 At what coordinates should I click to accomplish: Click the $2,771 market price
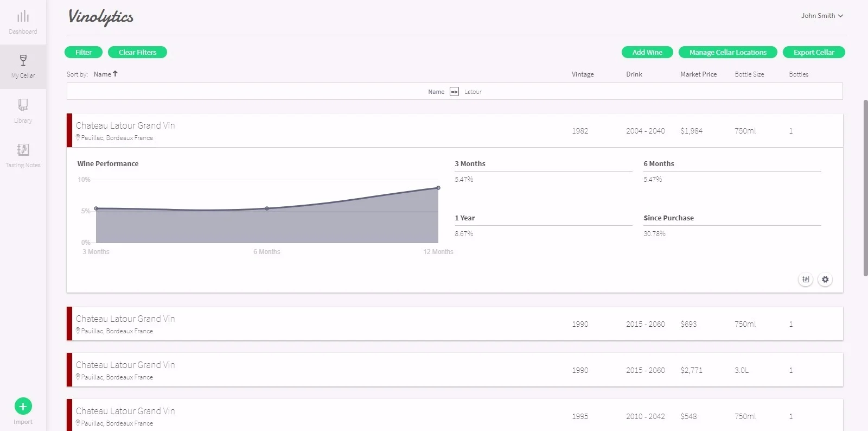692,370
